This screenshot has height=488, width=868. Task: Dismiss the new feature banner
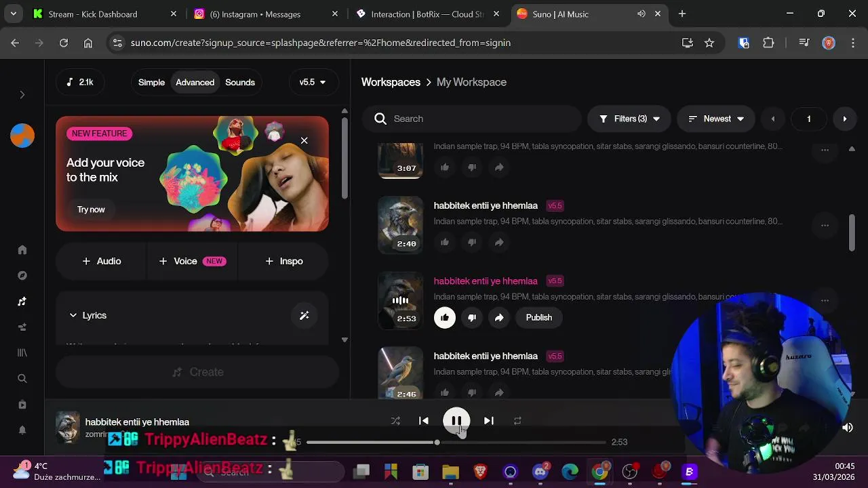(304, 140)
